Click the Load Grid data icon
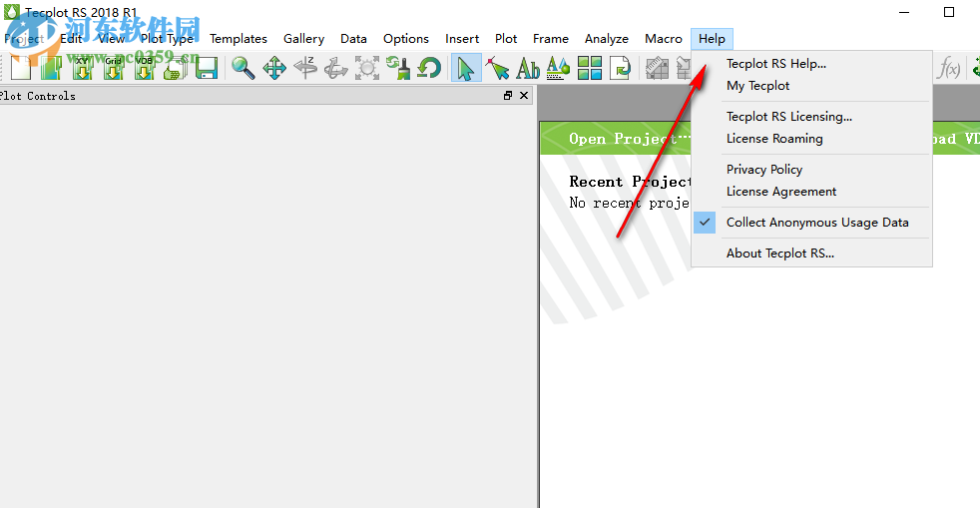Viewport: 980px width, 508px height. pyautogui.click(x=113, y=68)
